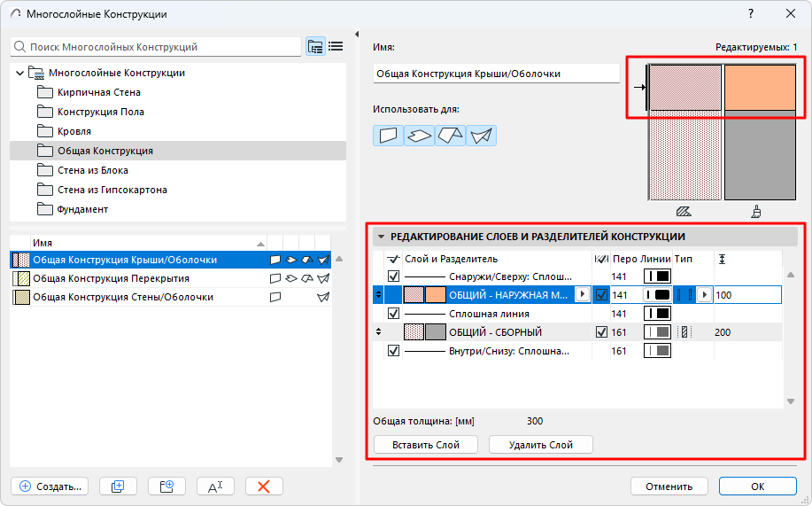Click layer type icon in ОБЩИЙ - НАРУЖНАЯ row
This screenshot has height=506, width=812.
coord(684,295)
